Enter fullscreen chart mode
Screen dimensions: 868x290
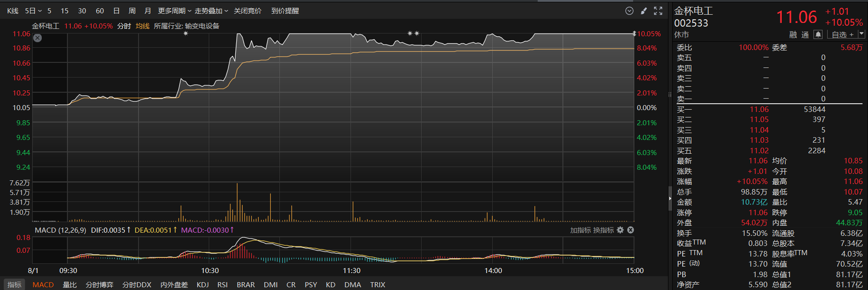pyautogui.click(x=658, y=11)
